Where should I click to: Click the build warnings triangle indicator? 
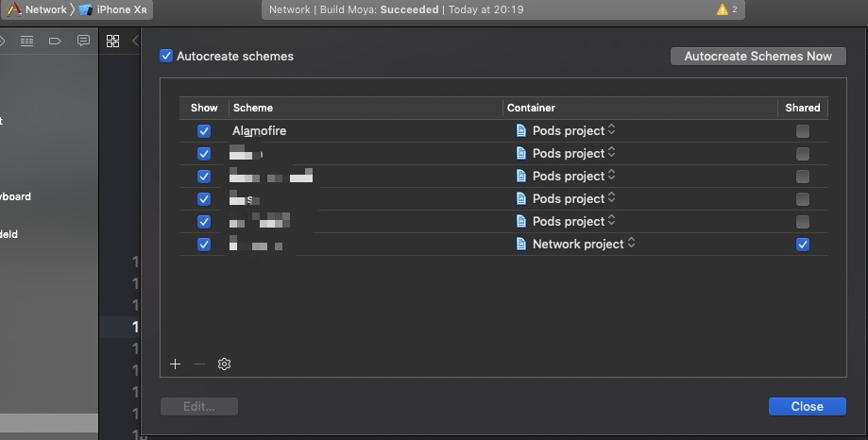tap(723, 9)
